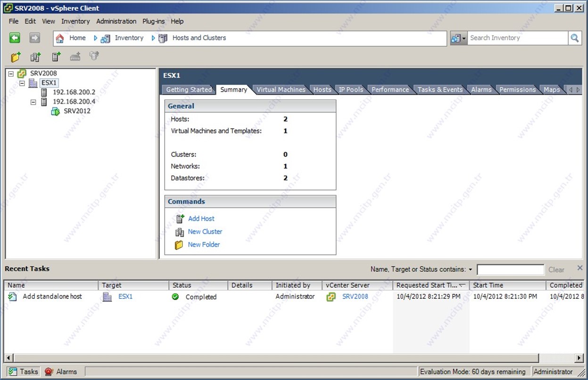The image size is (588, 380).
Task: Show tabs to the left with tab arrow
Action: click(x=571, y=90)
